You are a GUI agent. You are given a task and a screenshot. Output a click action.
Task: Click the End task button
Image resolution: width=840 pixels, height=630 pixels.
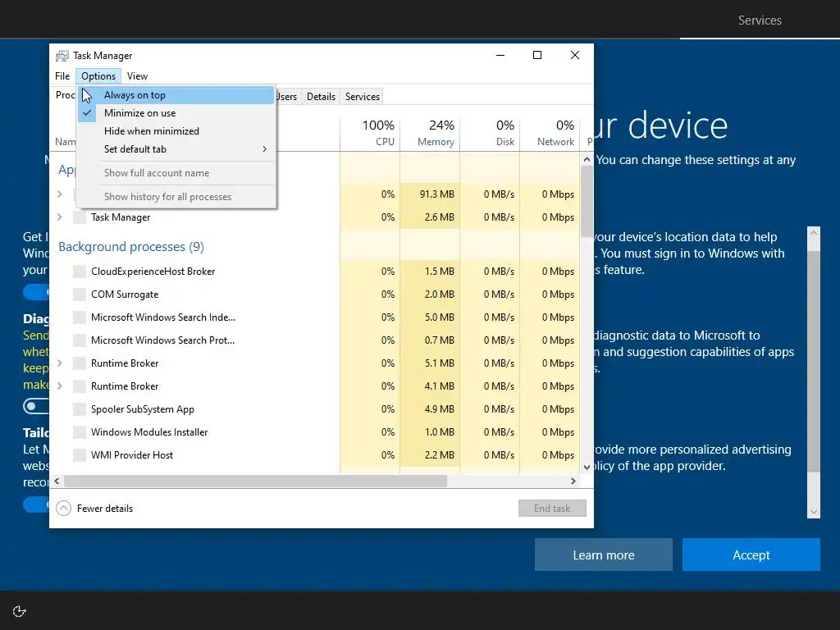click(552, 509)
